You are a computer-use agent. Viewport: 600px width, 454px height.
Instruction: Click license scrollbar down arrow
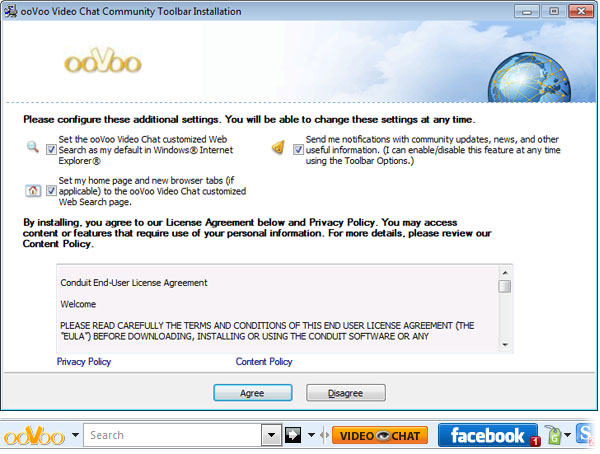tap(505, 345)
